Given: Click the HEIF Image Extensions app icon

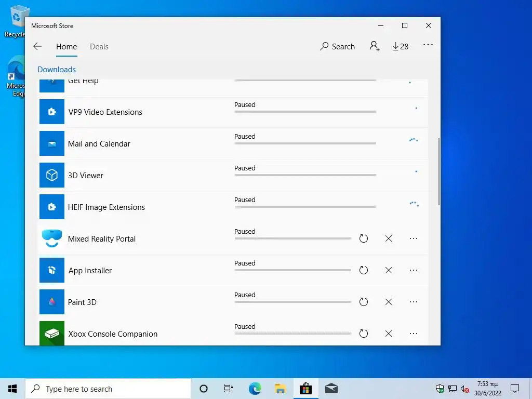Looking at the screenshot, I should [x=52, y=207].
